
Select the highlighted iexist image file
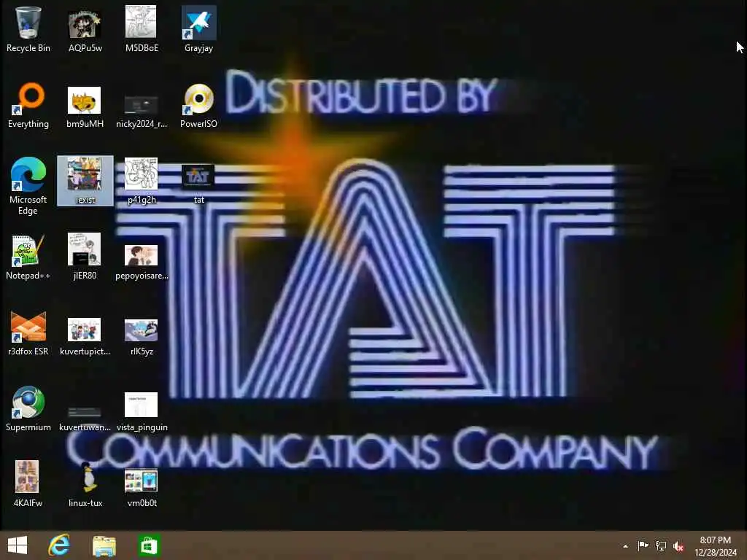click(x=85, y=181)
